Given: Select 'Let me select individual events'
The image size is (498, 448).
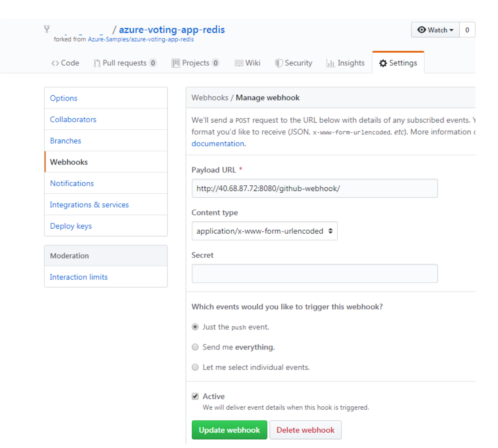Looking at the screenshot, I should 195,367.
